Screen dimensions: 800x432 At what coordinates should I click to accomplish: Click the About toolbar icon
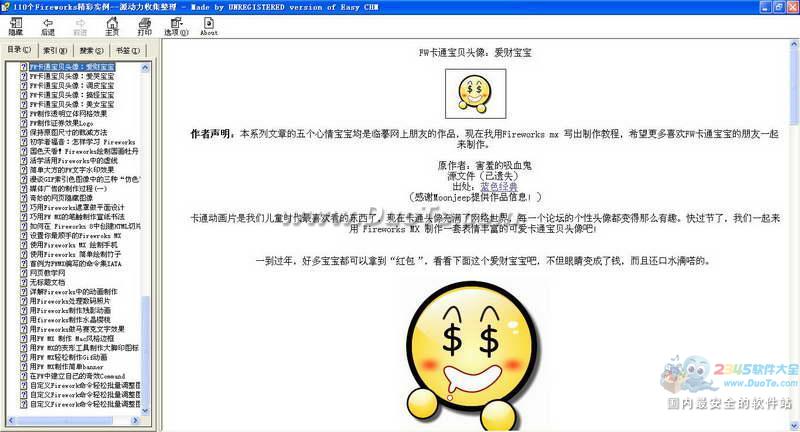(x=209, y=26)
